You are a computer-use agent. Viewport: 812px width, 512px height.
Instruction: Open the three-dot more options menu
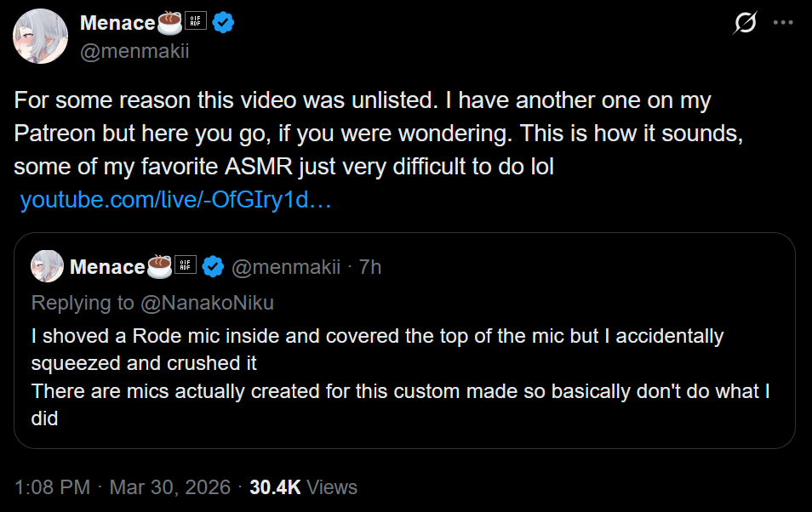pyautogui.click(x=783, y=23)
